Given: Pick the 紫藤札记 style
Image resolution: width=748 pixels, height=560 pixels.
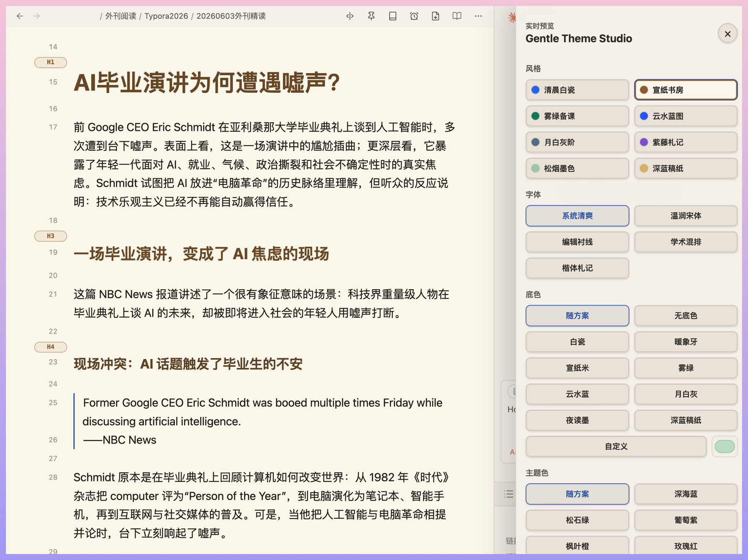Looking at the screenshot, I should pos(686,142).
